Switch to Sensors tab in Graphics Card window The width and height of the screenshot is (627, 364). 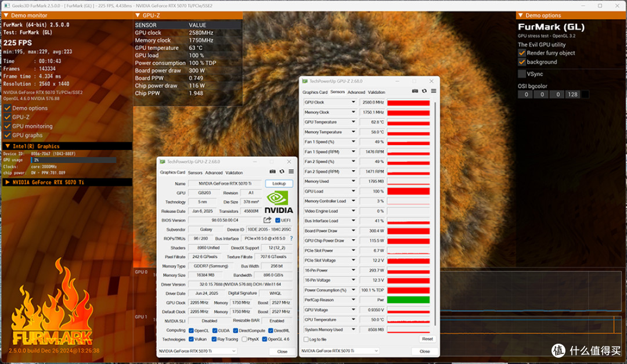pyautogui.click(x=195, y=173)
